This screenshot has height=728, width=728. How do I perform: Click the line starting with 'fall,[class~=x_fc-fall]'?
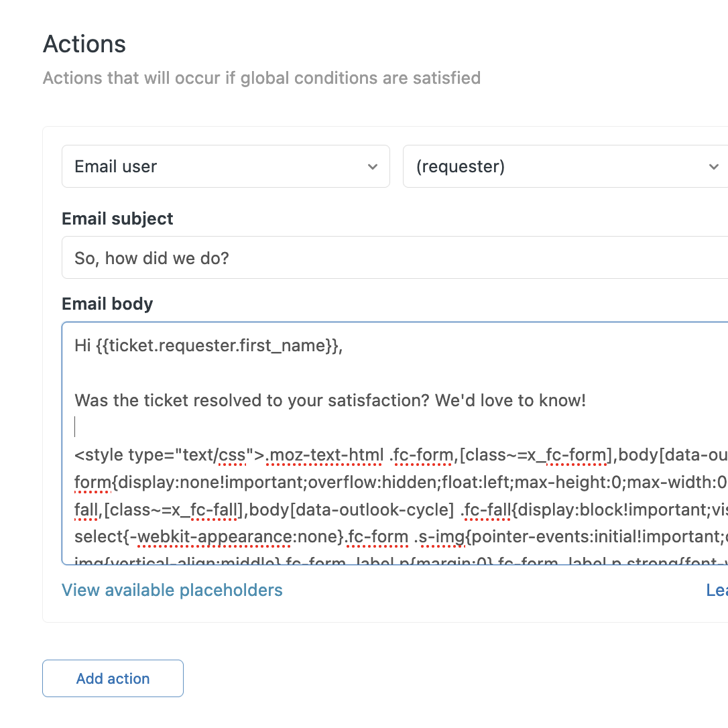pos(401,509)
